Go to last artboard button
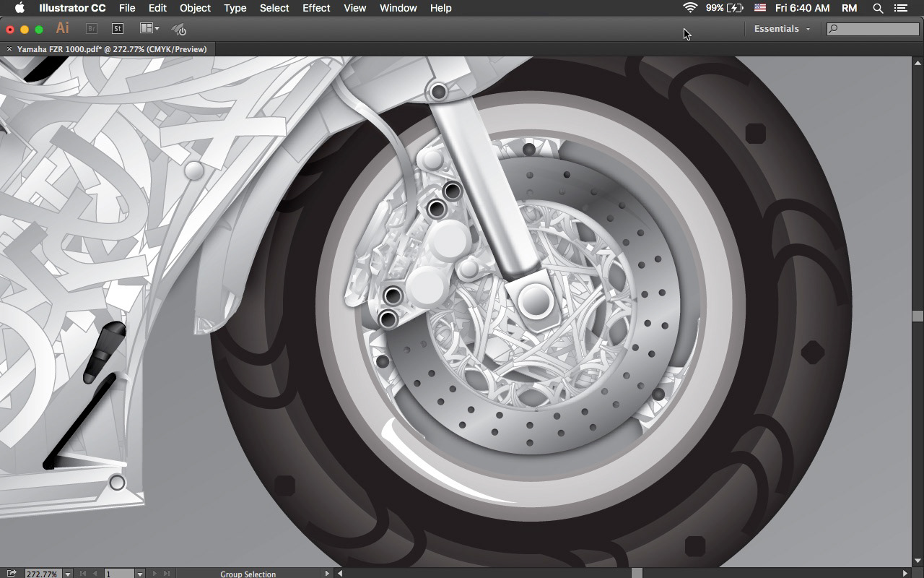The height and width of the screenshot is (578, 924). (167, 574)
